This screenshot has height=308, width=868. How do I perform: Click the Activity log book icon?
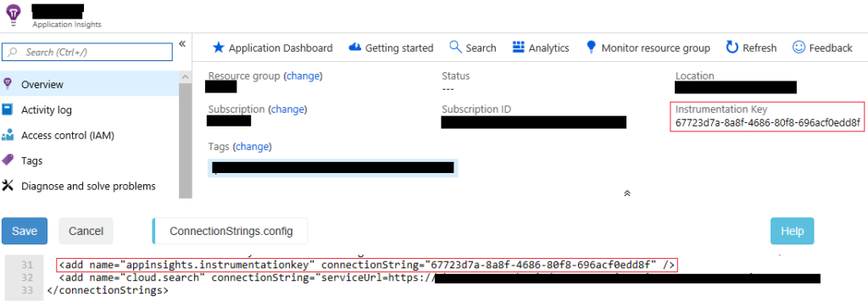pos(8,109)
